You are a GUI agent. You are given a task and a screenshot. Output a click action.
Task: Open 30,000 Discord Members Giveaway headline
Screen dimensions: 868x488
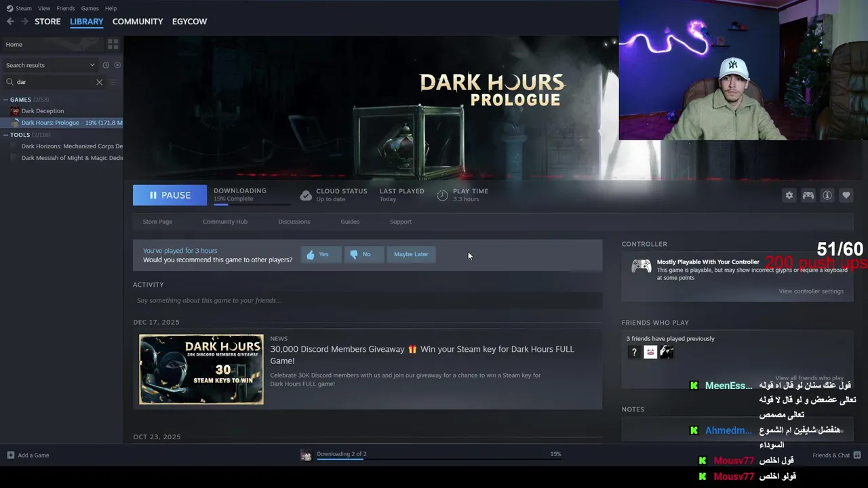[x=422, y=354]
